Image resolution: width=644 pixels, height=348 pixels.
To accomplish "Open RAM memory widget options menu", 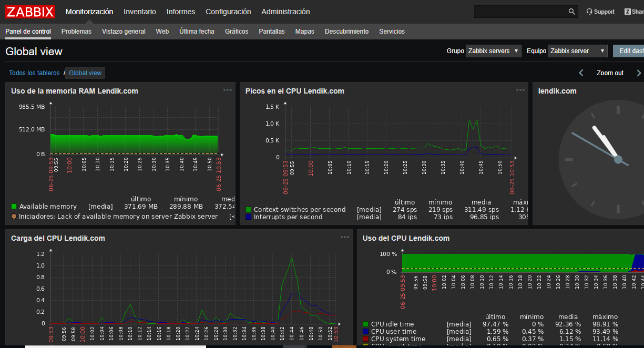I will click(x=227, y=90).
